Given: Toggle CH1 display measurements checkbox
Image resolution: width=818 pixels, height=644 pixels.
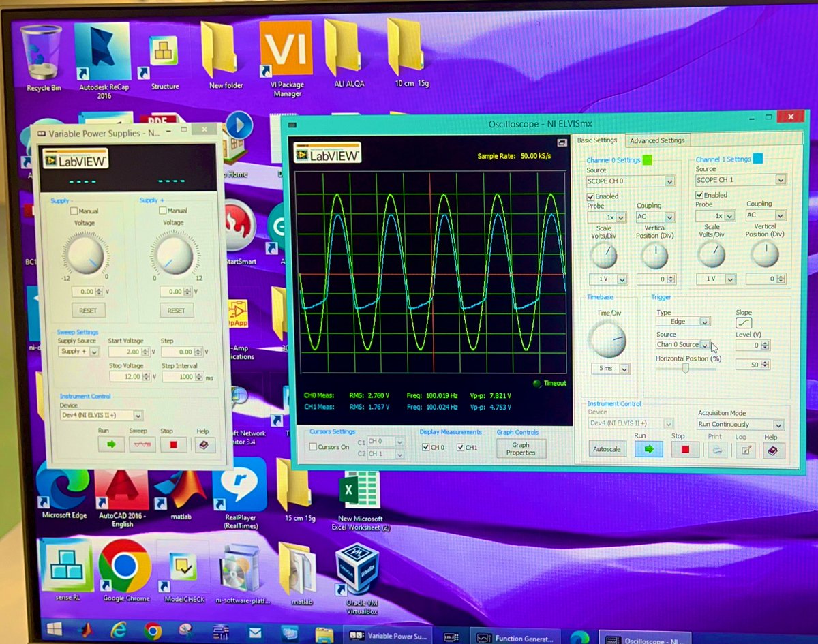Looking at the screenshot, I should pos(461,447).
